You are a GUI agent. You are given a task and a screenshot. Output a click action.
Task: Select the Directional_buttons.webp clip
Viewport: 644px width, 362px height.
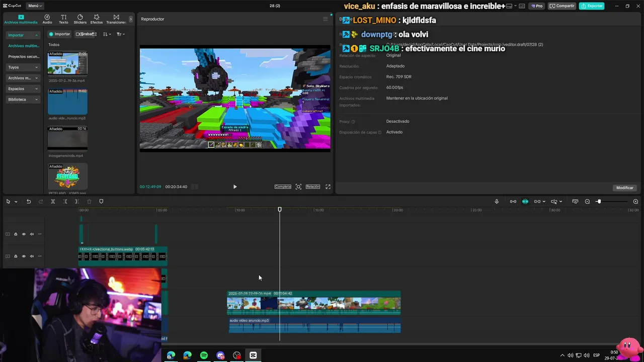click(123, 255)
